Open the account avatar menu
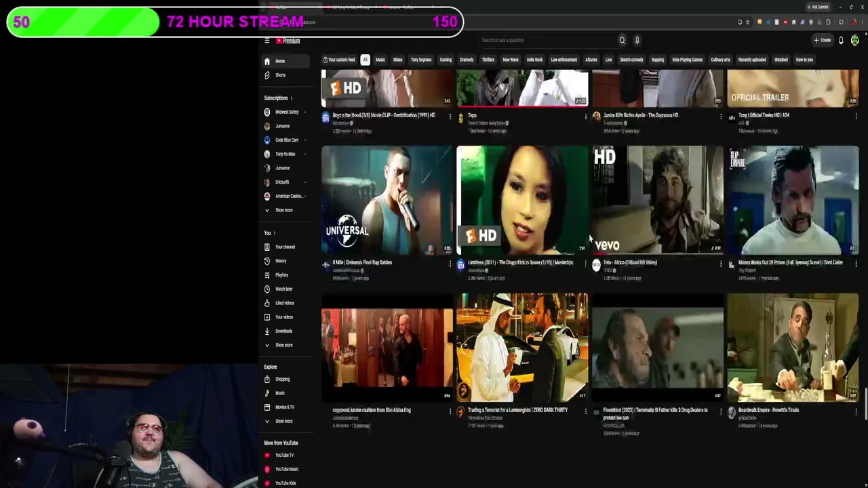This screenshot has width=868, height=488. [855, 40]
